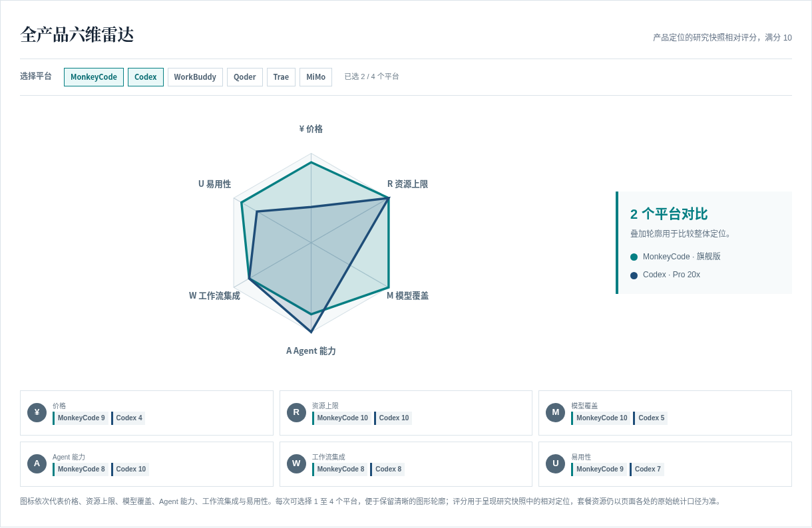This screenshot has width=812, height=528.
Task: Click the '选择平台' label
Action: 36,76
